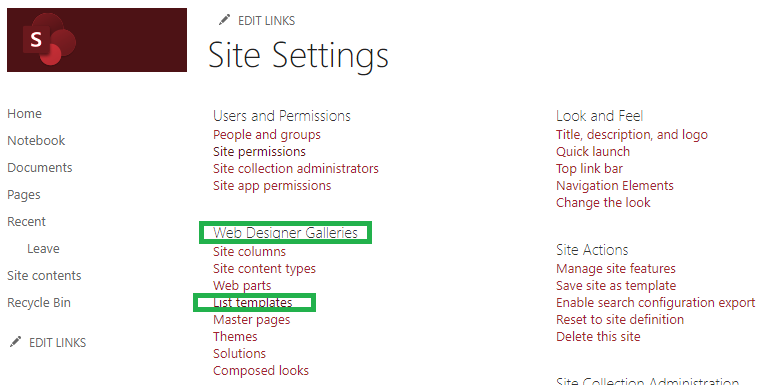This screenshot has width=781, height=385.
Task: Open Site collection administrators
Action: pyautogui.click(x=296, y=168)
